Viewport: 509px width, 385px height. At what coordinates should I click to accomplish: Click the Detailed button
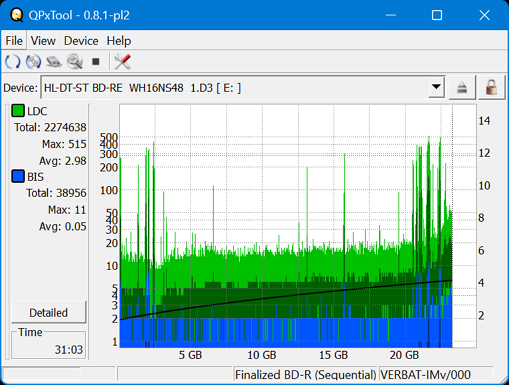(x=49, y=312)
